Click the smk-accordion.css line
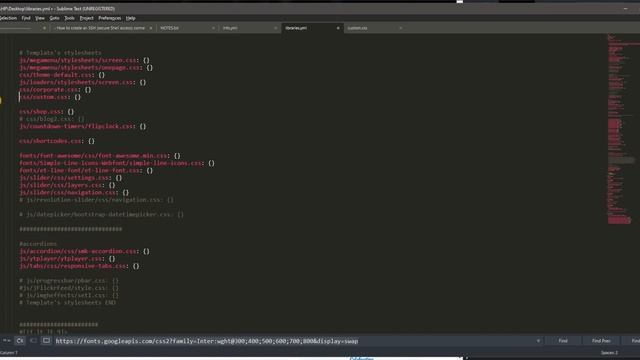The width and height of the screenshot is (640, 360). (84, 251)
